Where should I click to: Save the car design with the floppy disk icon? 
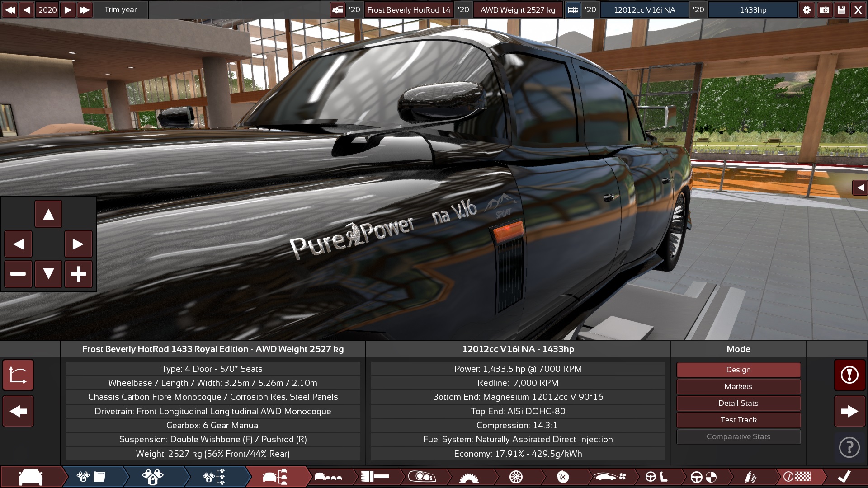(842, 9)
